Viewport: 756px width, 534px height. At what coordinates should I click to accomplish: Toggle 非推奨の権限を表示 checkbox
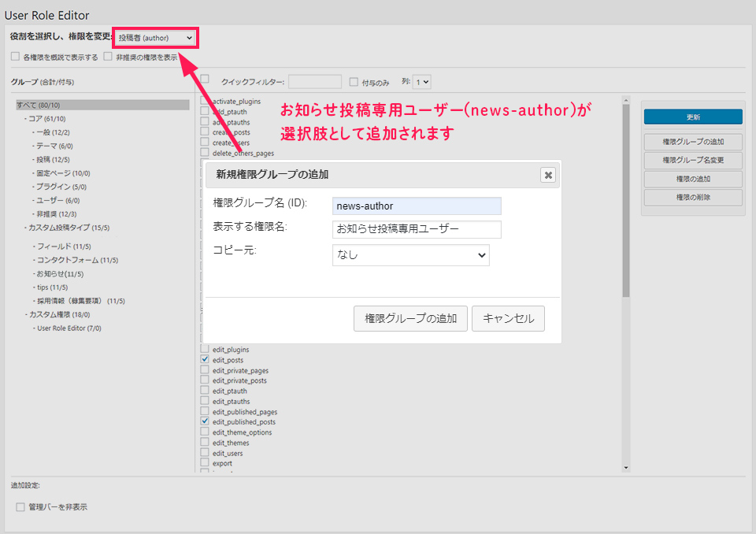108,57
